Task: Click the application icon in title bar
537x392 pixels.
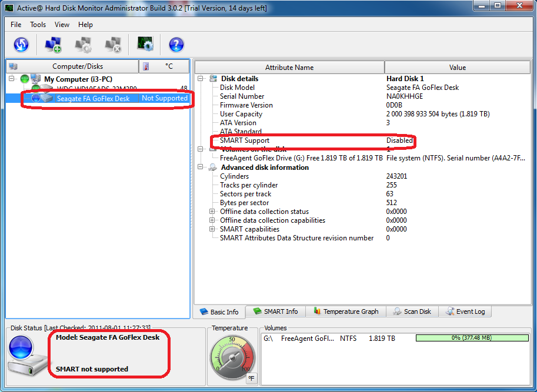Action: (x=9, y=8)
